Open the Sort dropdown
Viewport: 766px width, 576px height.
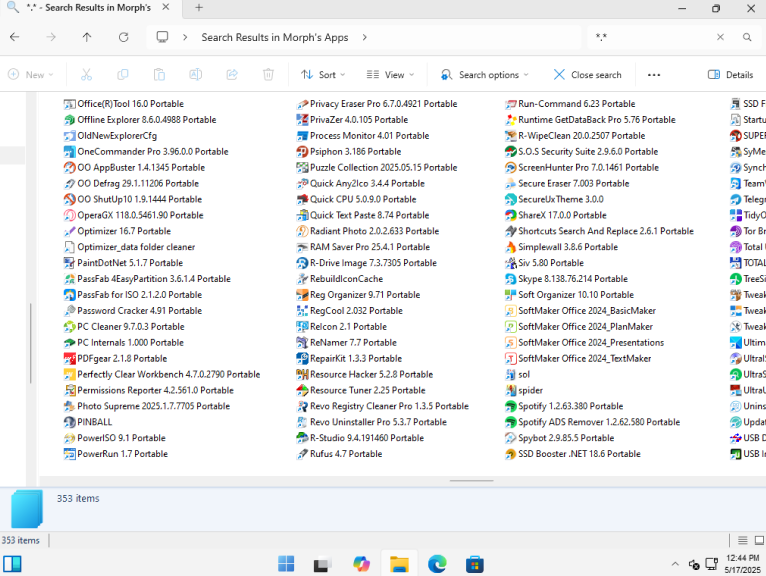tap(323, 75)
